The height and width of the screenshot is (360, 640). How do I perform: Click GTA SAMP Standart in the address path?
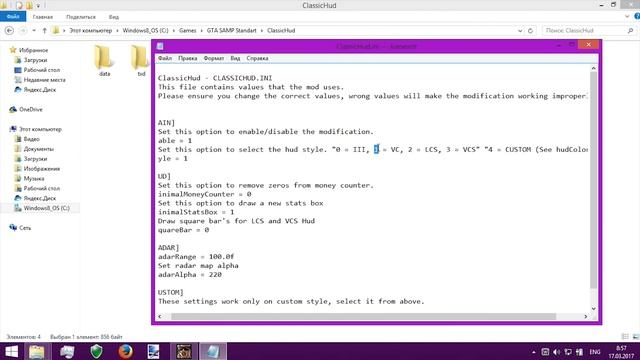point(231,31)
